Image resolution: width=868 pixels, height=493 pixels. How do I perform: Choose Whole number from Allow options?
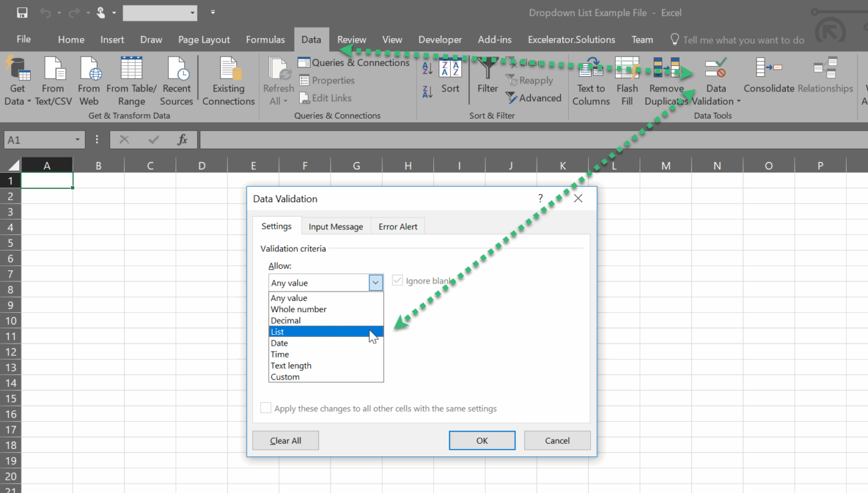pyautogui.click(x=326, y=310)
